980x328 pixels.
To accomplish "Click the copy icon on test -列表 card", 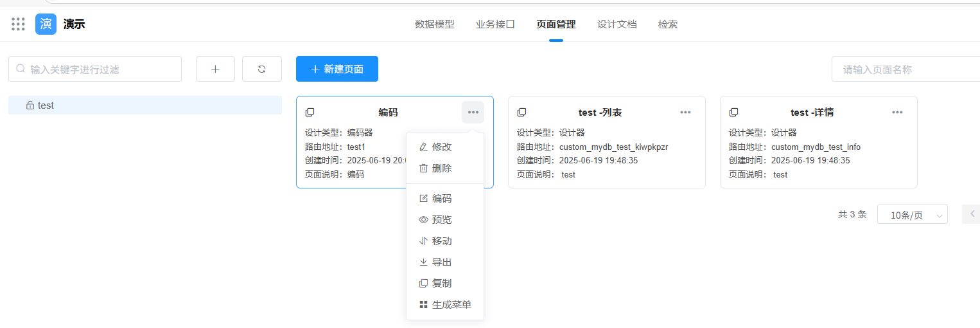I will coord(521,112).
